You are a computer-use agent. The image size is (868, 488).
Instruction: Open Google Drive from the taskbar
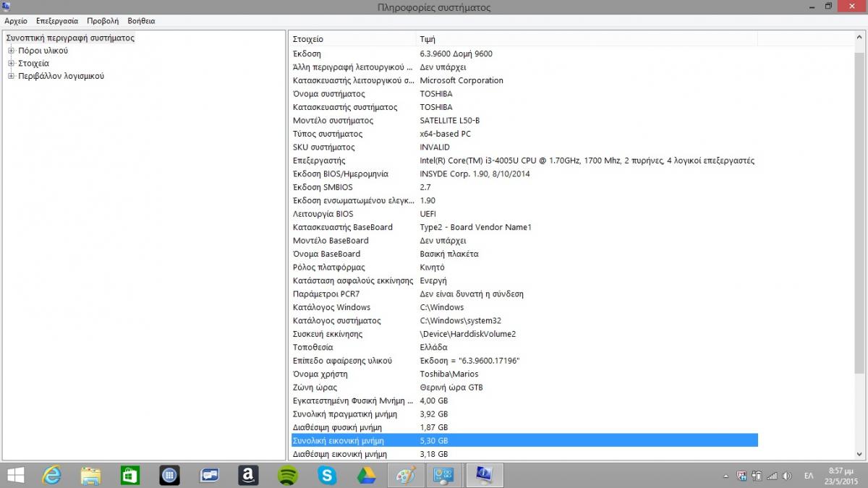click(x=366, y=476)
